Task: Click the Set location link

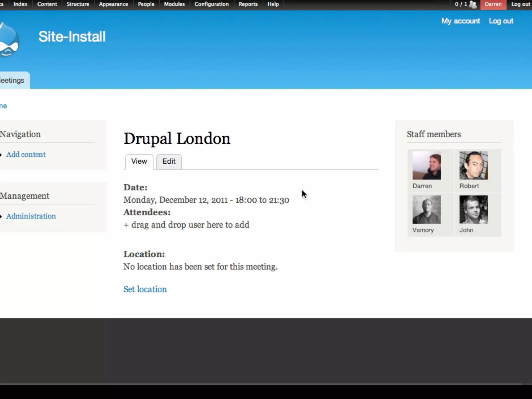Action: [x=145, y=289]
